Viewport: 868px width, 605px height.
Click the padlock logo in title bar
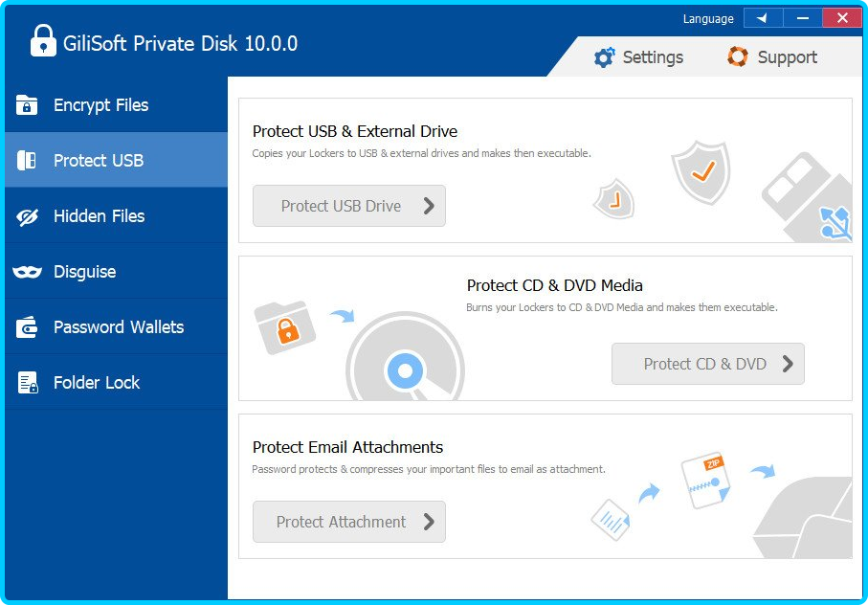(43, 40)
